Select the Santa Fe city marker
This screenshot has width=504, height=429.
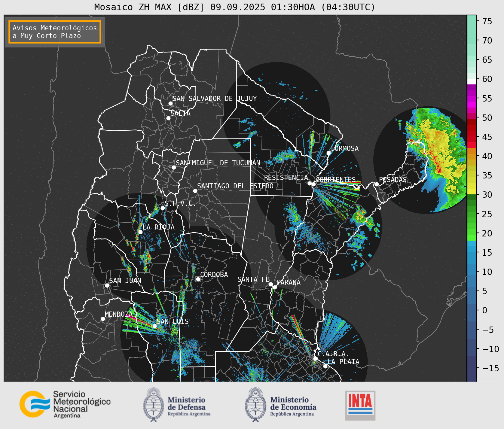[271, 284]
